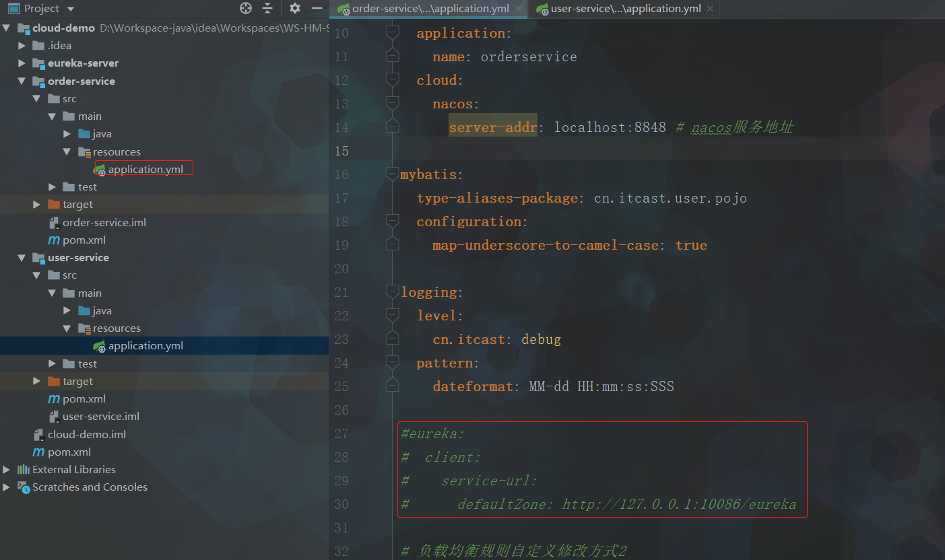Image resolution: width=945 pixels, height=560 pixels.
Task: Expand the Scratches and Consoles arrow
Action: tap(7, 487)
